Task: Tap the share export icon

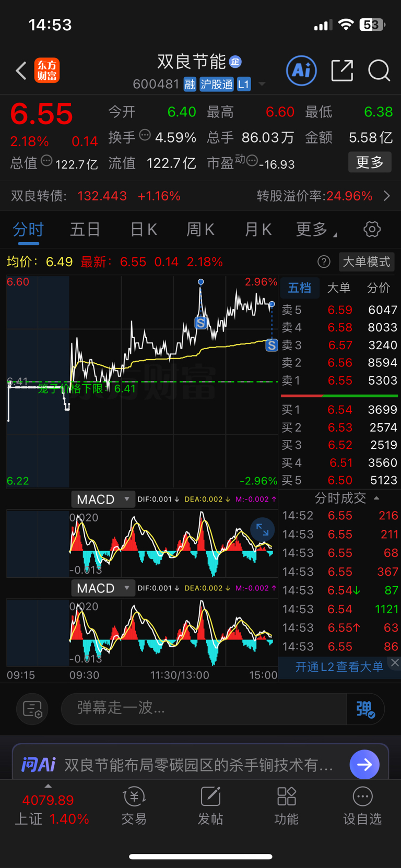Action: point(343,70)
